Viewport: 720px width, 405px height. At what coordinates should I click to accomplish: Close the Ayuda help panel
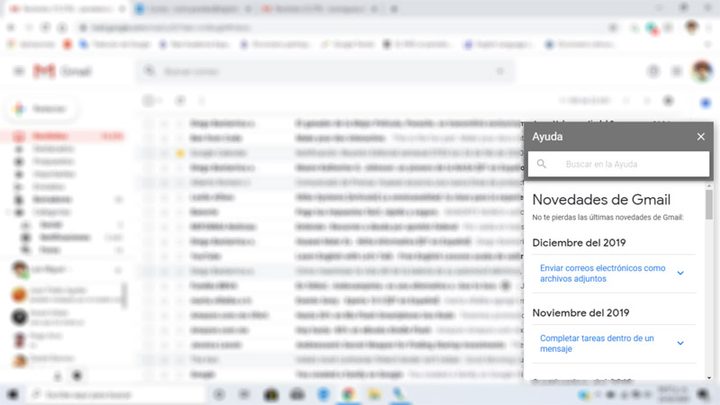coord(700,136)
